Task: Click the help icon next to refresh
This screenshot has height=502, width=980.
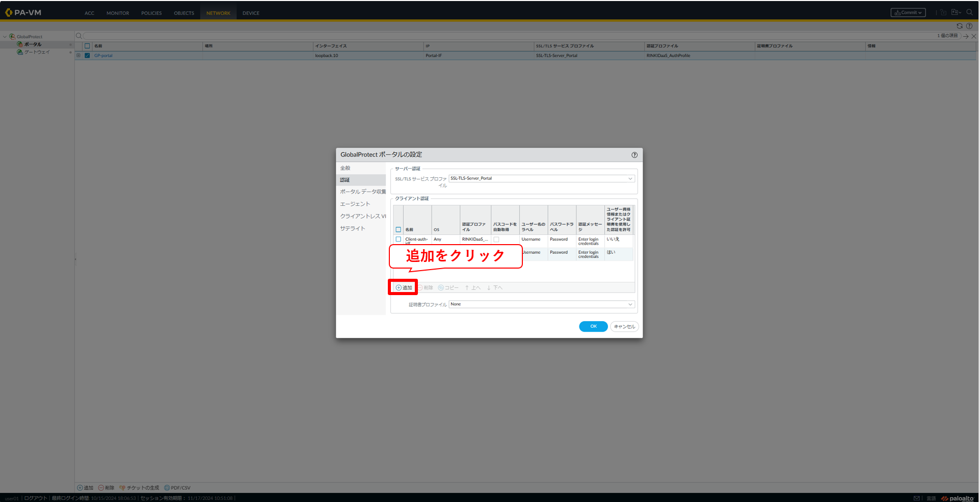Action: click(x=969, y=26)
